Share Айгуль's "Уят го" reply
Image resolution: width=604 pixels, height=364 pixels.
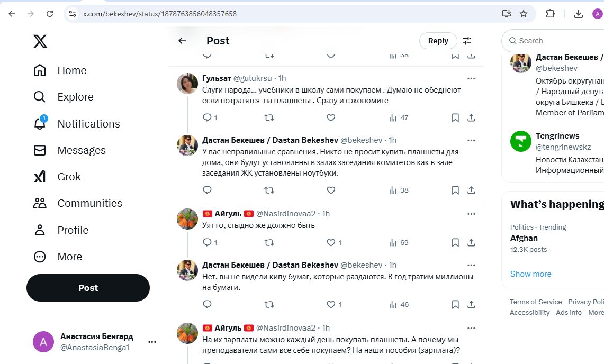pyautogui.click(x=471, y=242)
